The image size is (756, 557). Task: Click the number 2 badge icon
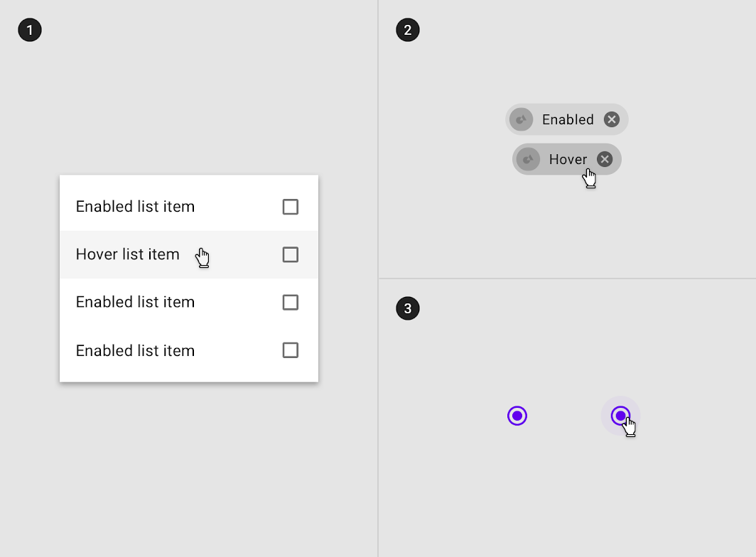coord(408,30)
